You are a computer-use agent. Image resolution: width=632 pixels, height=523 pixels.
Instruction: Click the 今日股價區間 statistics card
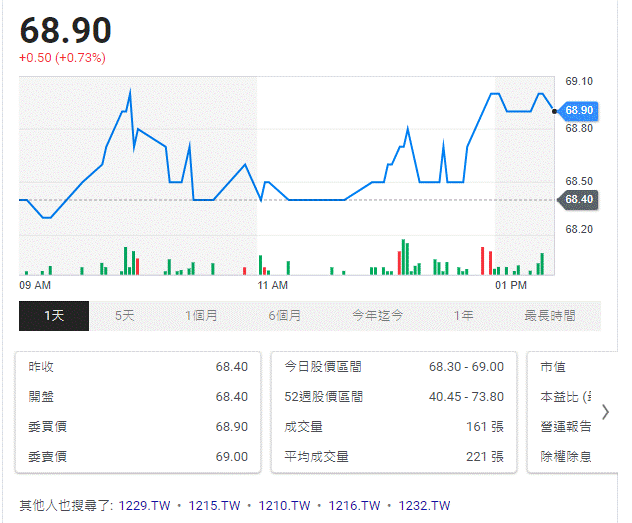tap(394, 412)
